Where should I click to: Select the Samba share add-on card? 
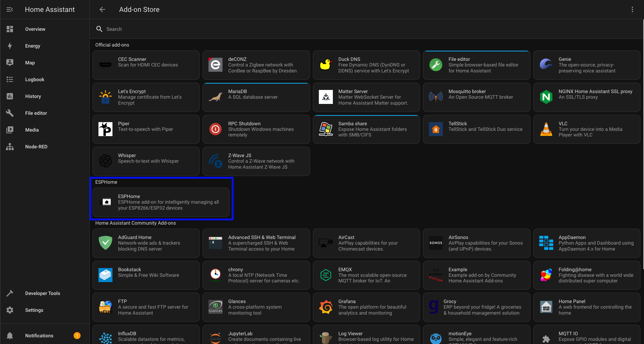click(366, 129)
